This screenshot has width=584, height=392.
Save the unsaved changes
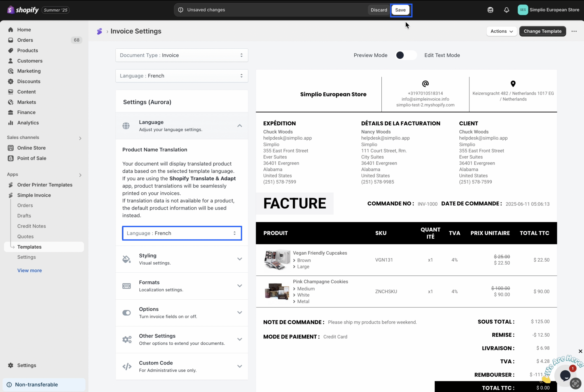pos(400,10)
